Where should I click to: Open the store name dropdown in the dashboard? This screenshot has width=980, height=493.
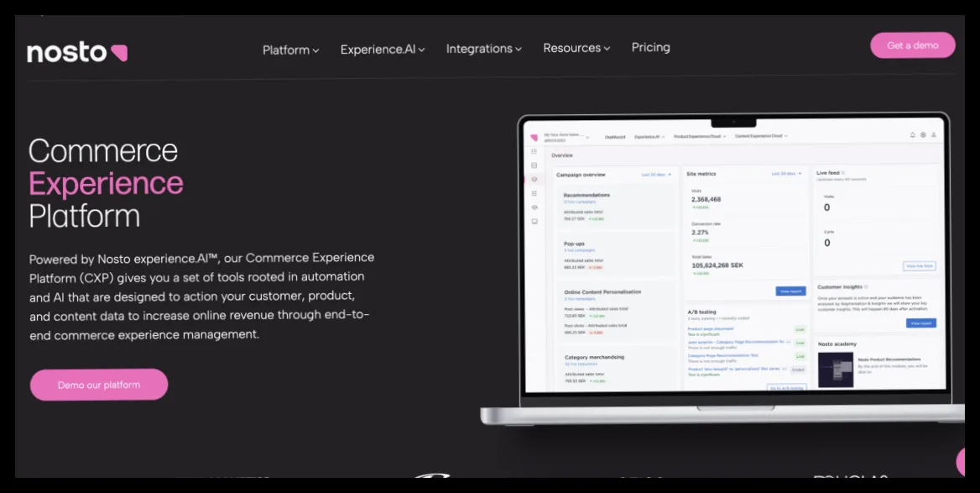click(x=566, y=137)
